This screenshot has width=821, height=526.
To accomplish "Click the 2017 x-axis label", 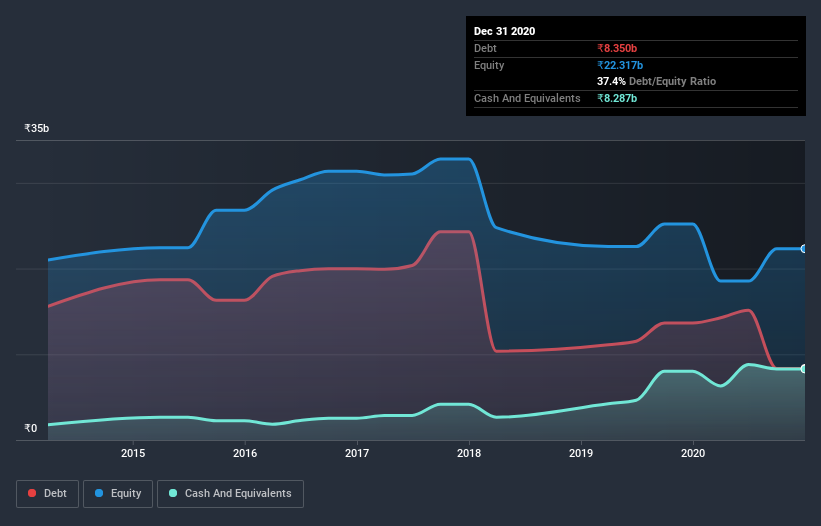I will (x=357, y=453).
